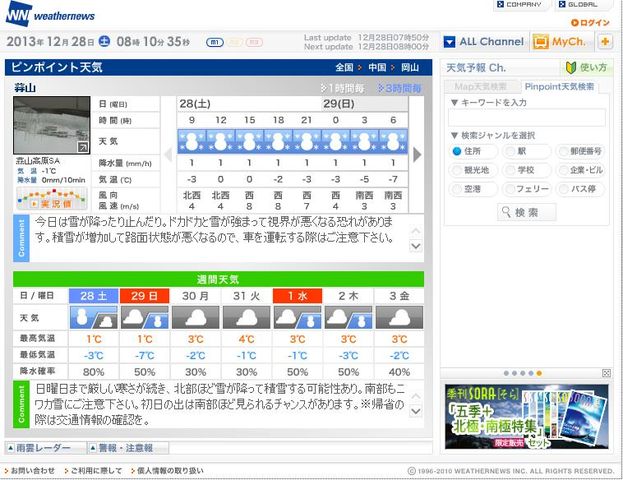623x480 pixels.
Task: Open the COMPANY link
Action: tap(520, 4)
